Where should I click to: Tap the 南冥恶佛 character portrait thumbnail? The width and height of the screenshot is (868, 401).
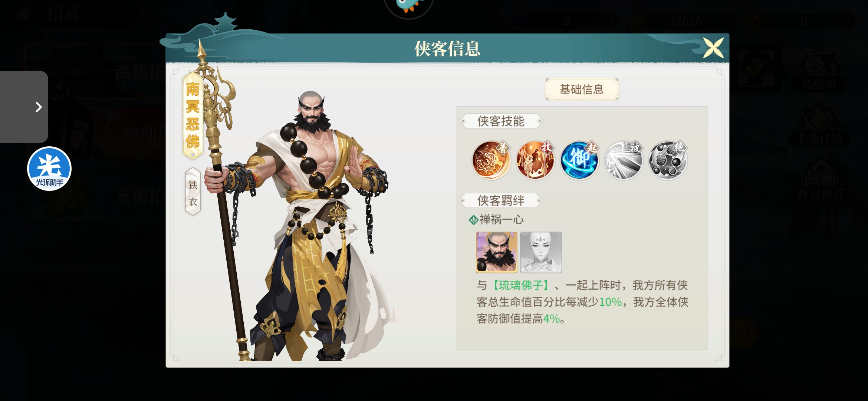[496, 252]
